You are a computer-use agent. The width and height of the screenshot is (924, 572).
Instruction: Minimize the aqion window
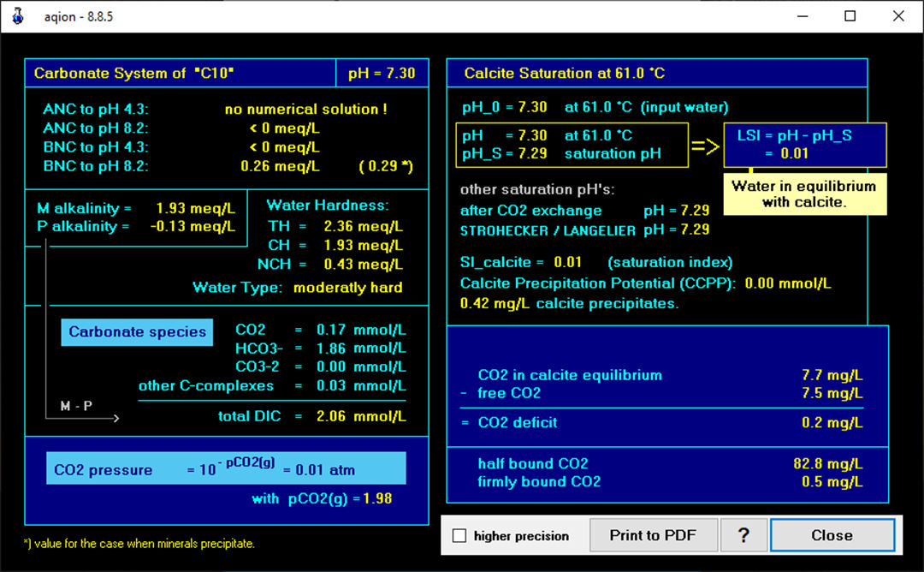coord(803,16)
